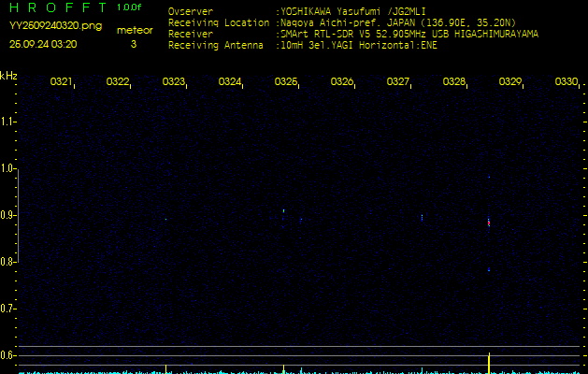This screenshot has width=588, height=374.
Task: Click the 0327 time marker
Action: tap(398, 81)
